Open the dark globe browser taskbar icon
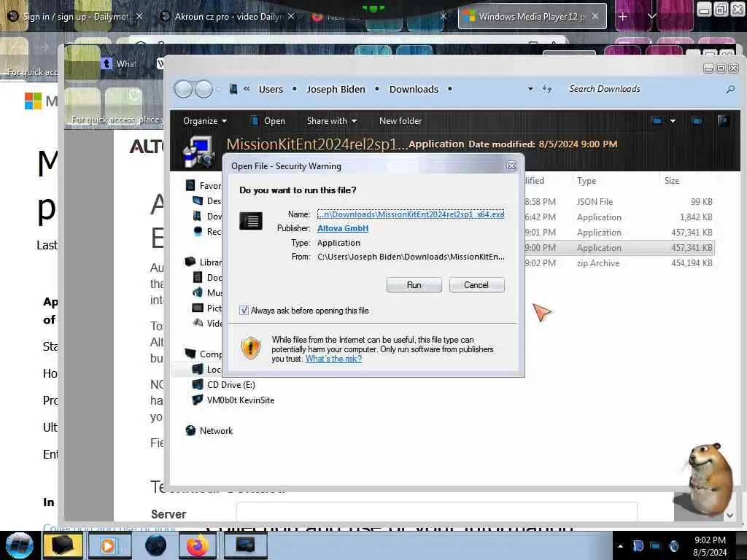This screenshot has height=560, width=747. click(155, 545)
